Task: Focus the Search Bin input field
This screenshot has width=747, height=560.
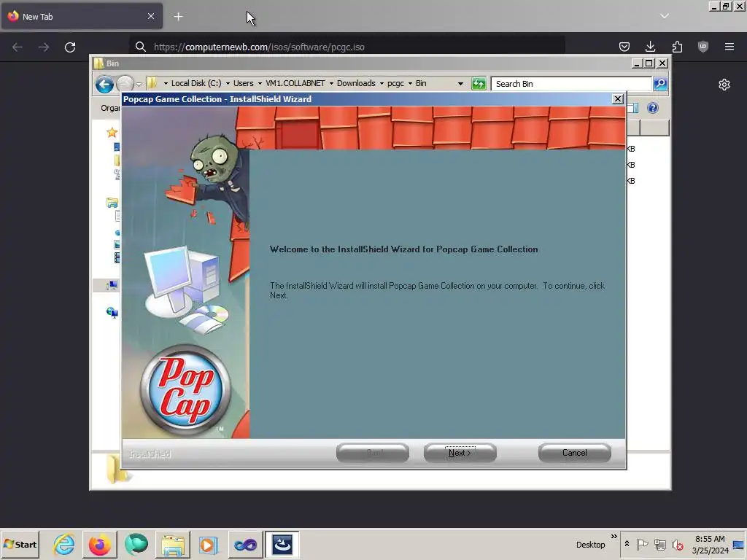Action: click(571, 84)
